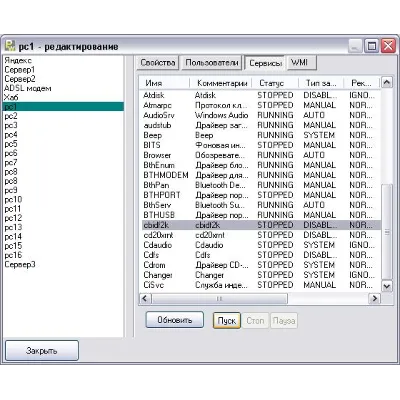Click the horizontal scroll right arrow
Image resolution: width=400 pixels, height=400 pixels.
tap(375, 298)
